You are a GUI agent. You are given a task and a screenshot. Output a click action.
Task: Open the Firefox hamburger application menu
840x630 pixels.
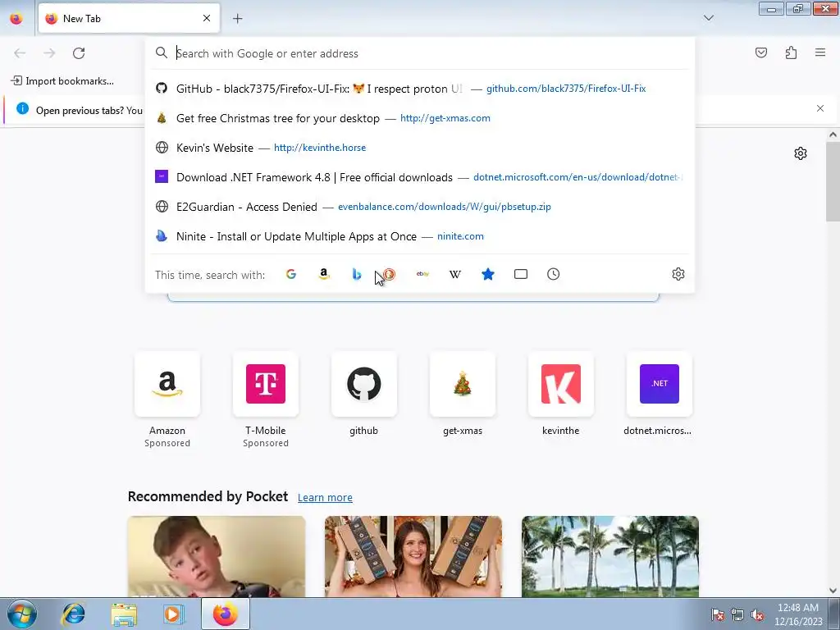click(x=820, y=52)
